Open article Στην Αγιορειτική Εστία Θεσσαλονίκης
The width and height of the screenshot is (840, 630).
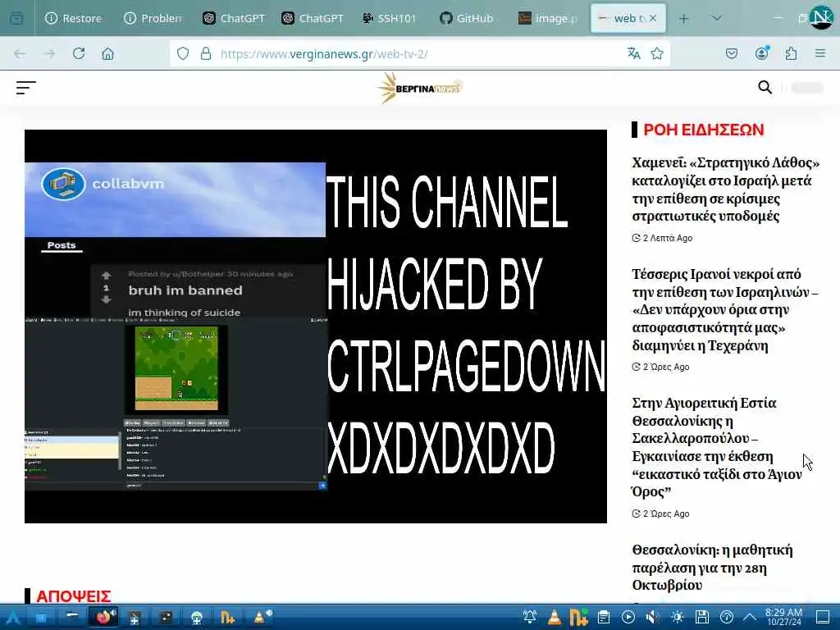(x=717, y=447)
